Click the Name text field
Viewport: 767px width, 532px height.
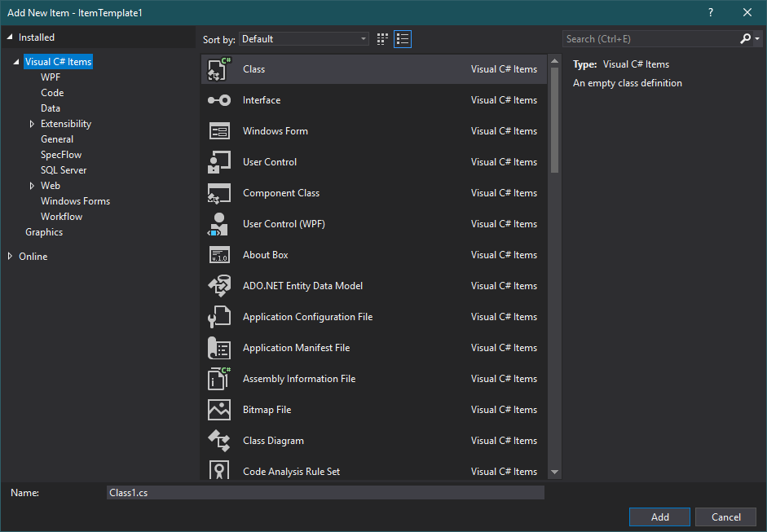[325, 493]
